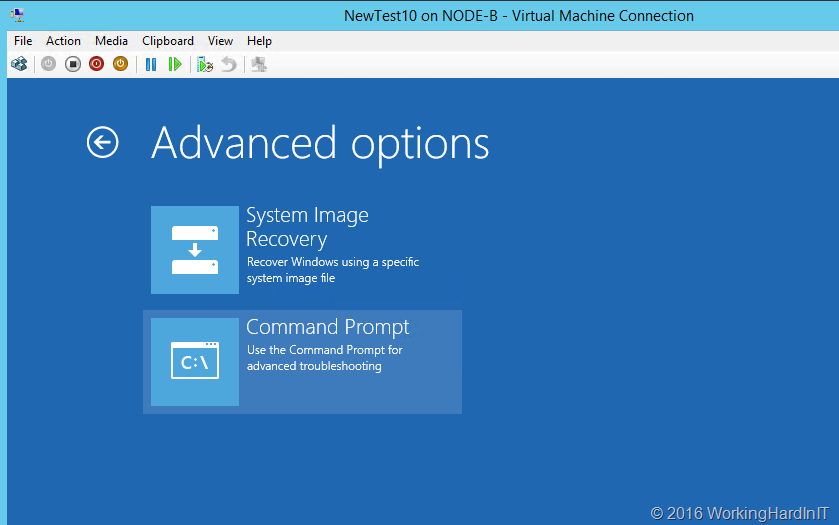This screenshot has height=525, width=839.
Task: Open the Action menu
Action: point(63,41)
